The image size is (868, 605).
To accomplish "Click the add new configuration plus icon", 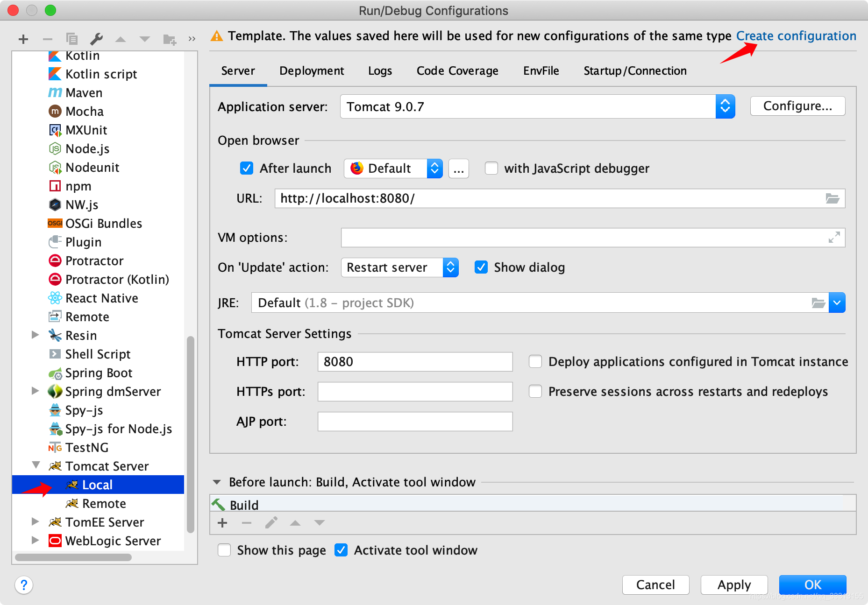I will [23, 39].
